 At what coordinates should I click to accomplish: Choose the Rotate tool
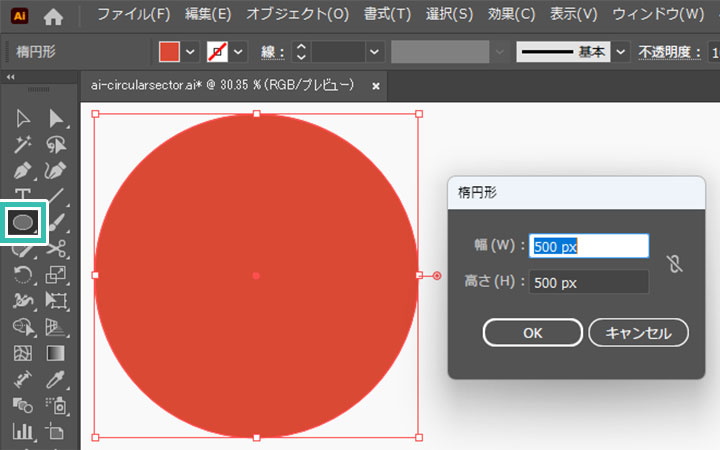(24, 274)
